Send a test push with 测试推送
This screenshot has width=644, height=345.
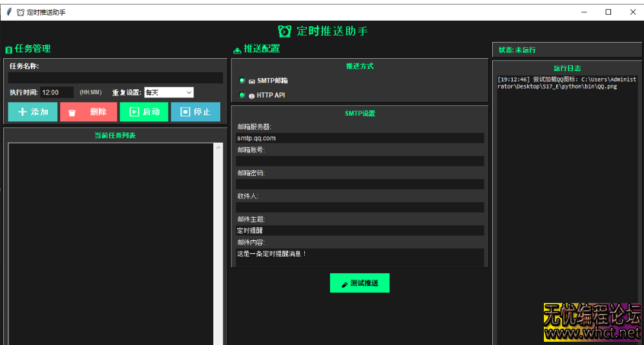coord(360,283)
